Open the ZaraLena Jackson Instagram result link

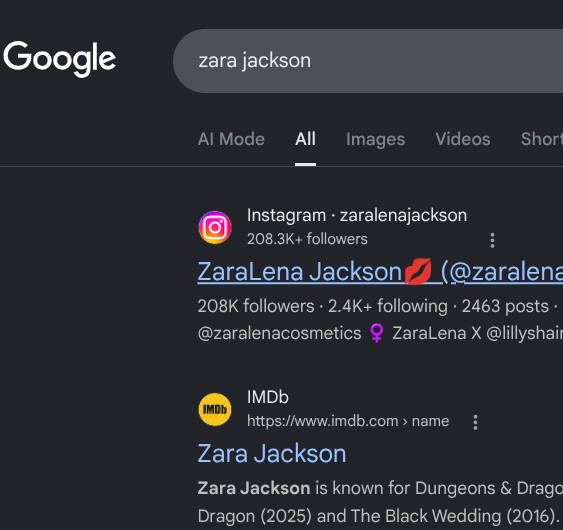click(380, 272)
